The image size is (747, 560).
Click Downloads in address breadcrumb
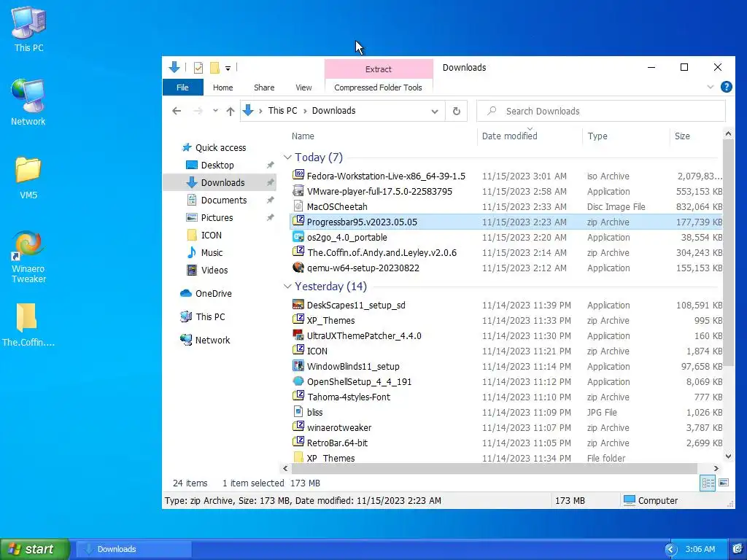click(x=333, y=111)
